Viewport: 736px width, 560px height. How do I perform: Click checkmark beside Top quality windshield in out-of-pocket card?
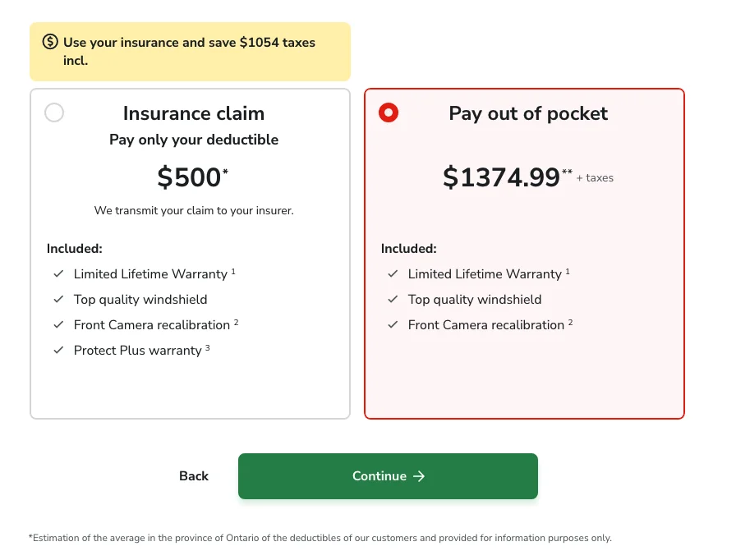pyautogui.click(x=393, y=299)
